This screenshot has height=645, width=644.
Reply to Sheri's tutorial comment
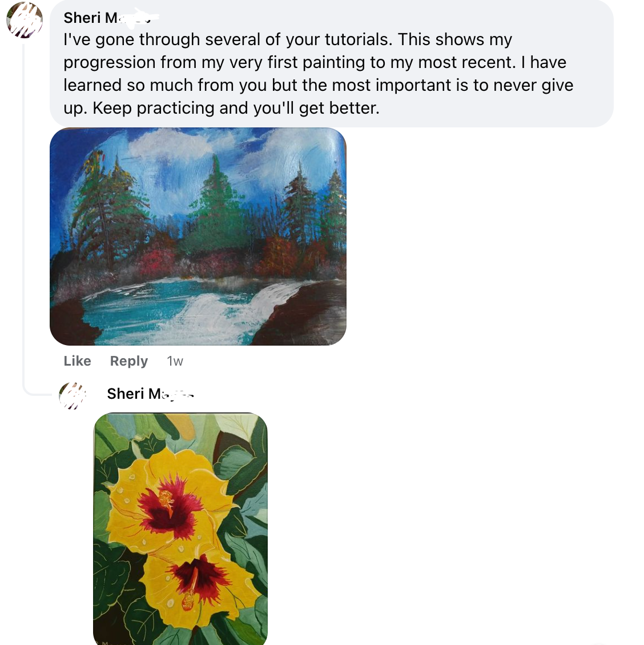(x=129, y=361)
